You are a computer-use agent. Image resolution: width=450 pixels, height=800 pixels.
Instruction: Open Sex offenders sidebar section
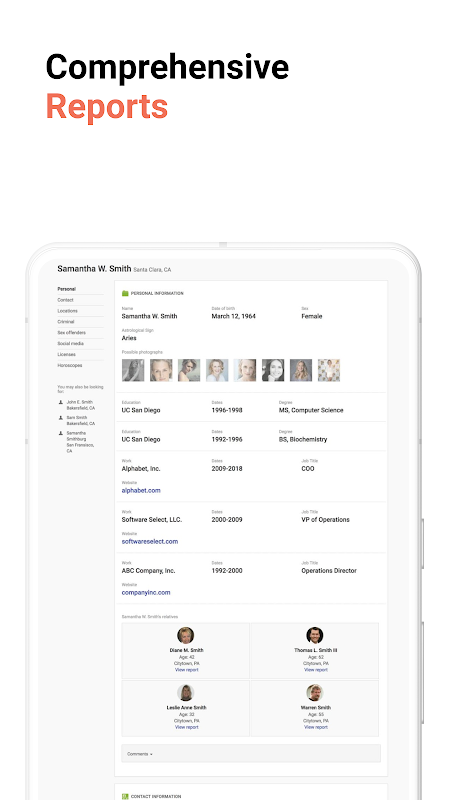click(71, 333)
